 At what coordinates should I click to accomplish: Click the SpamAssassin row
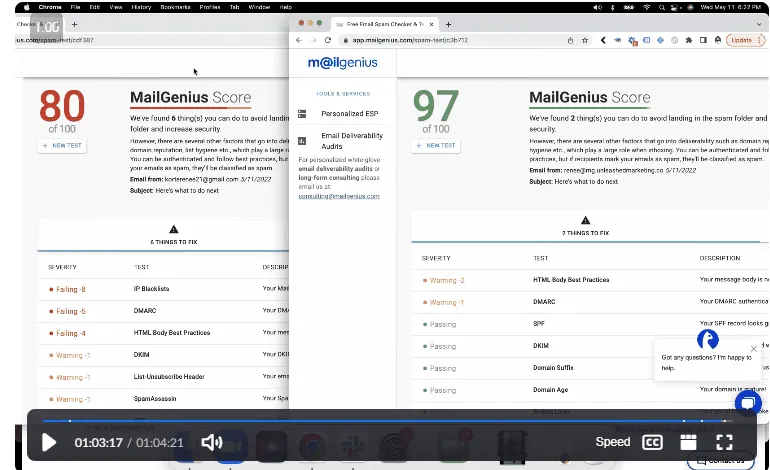[x=163, y=399]
